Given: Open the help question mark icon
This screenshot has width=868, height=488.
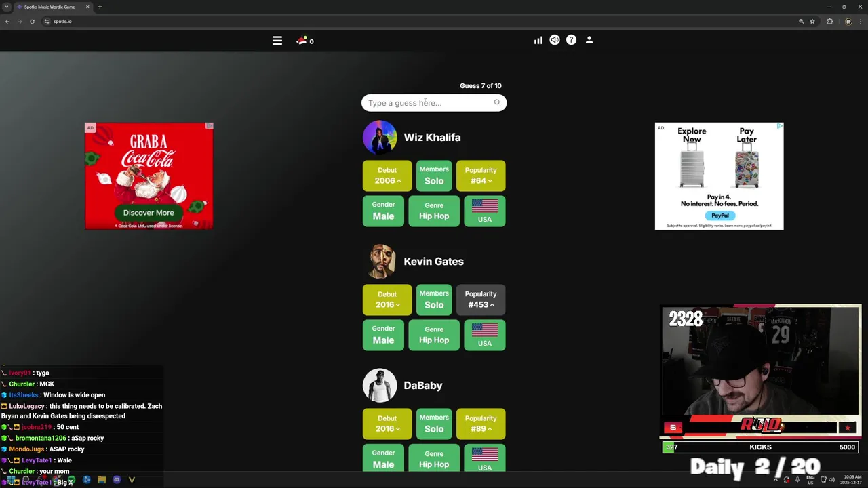Looking at the screenshot, I should (x=571, y=40).
